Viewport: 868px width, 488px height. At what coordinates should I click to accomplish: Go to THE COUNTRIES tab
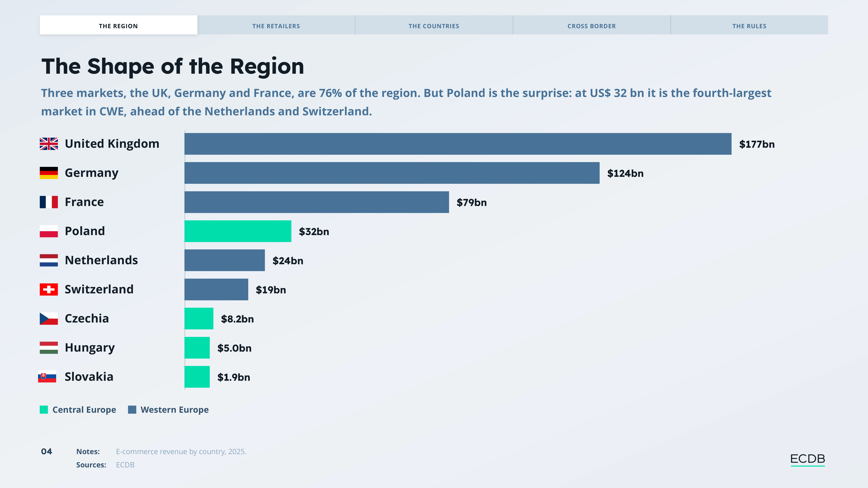point(434,25)
